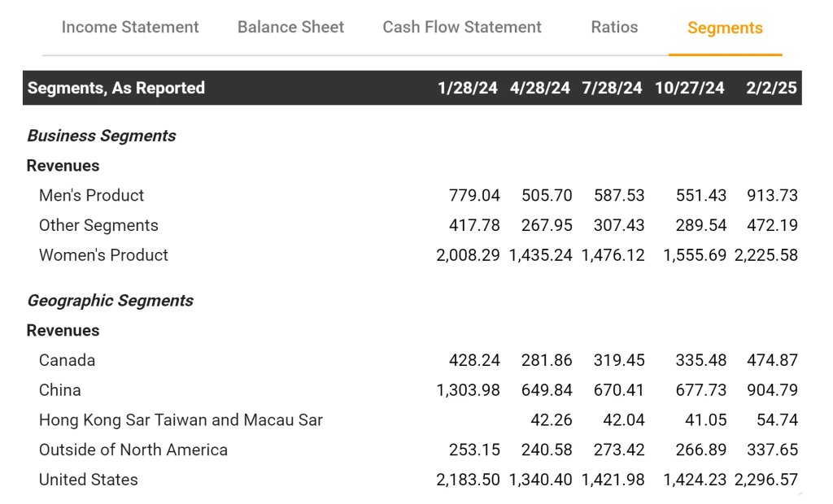Switch to the Income Statement tab
The image size is (833, 504).
pyautogui.click(x=130, y=28)
